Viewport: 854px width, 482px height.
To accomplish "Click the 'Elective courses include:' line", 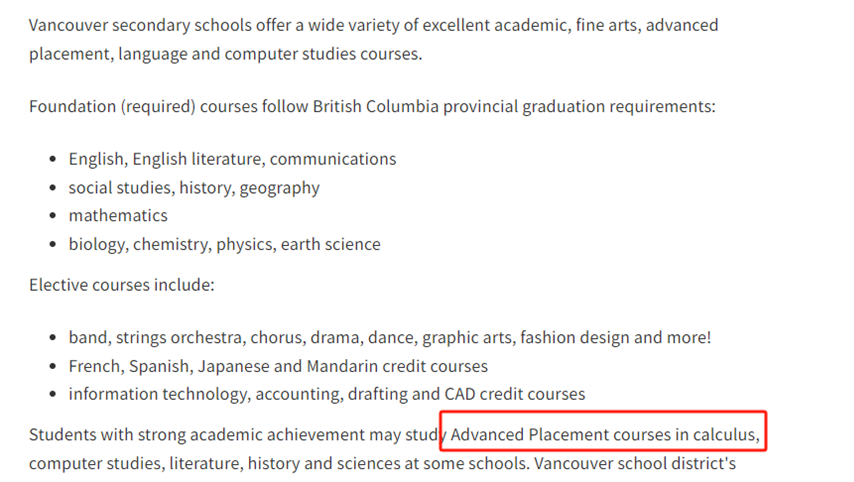I will (x=121, y=285).
